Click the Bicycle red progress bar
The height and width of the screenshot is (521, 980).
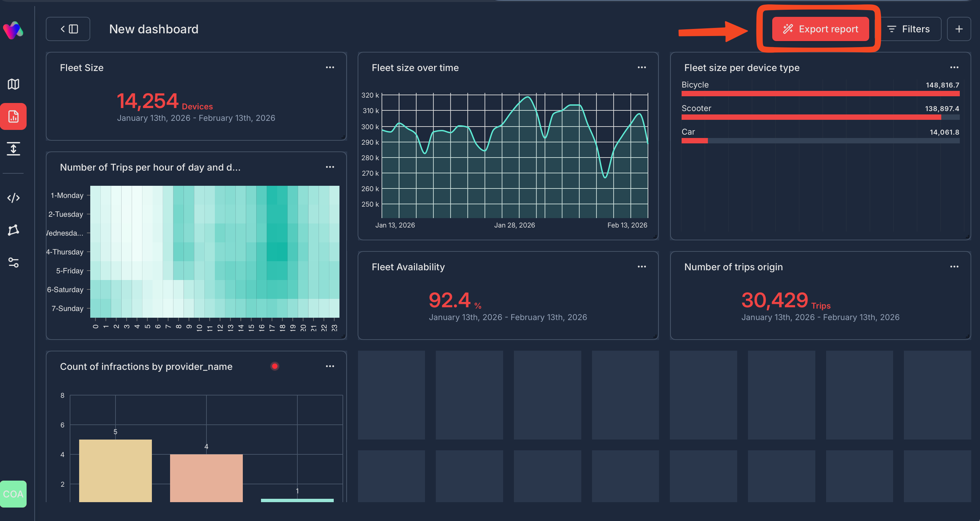pyautogui.click(x=820, y=94)
